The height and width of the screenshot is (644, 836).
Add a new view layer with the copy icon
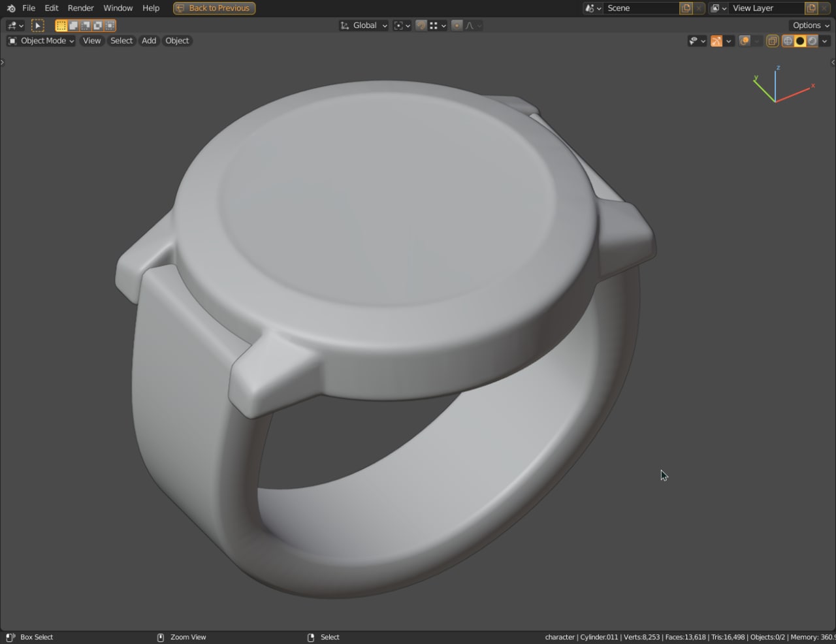click(x=811, y=8)
